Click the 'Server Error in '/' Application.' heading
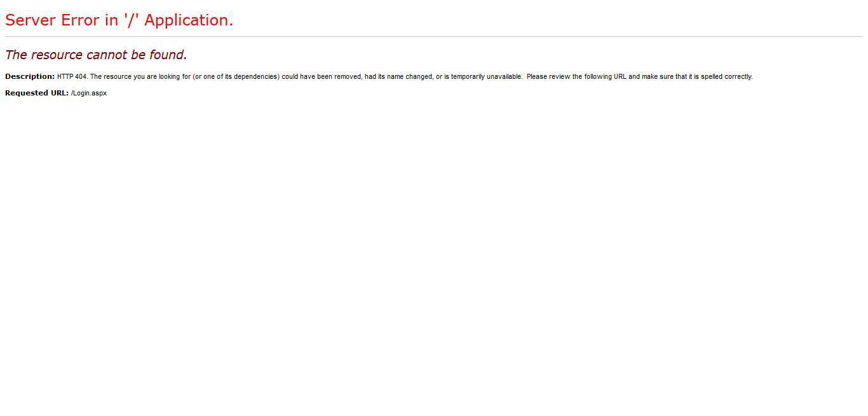Screen dimensions: 868x416 tap(118, 20)
